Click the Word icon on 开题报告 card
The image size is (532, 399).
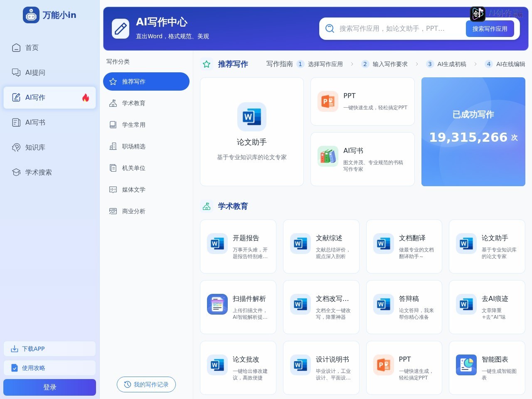(217, 244)
